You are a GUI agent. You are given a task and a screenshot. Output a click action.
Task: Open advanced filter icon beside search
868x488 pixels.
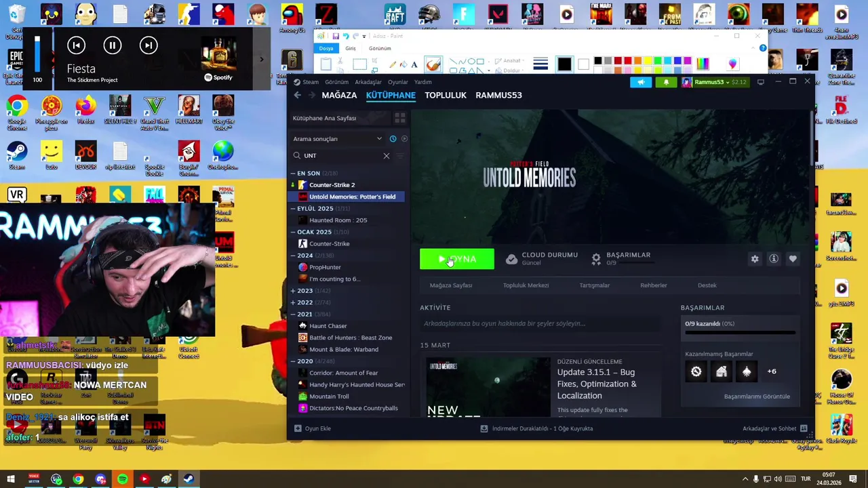399,156
